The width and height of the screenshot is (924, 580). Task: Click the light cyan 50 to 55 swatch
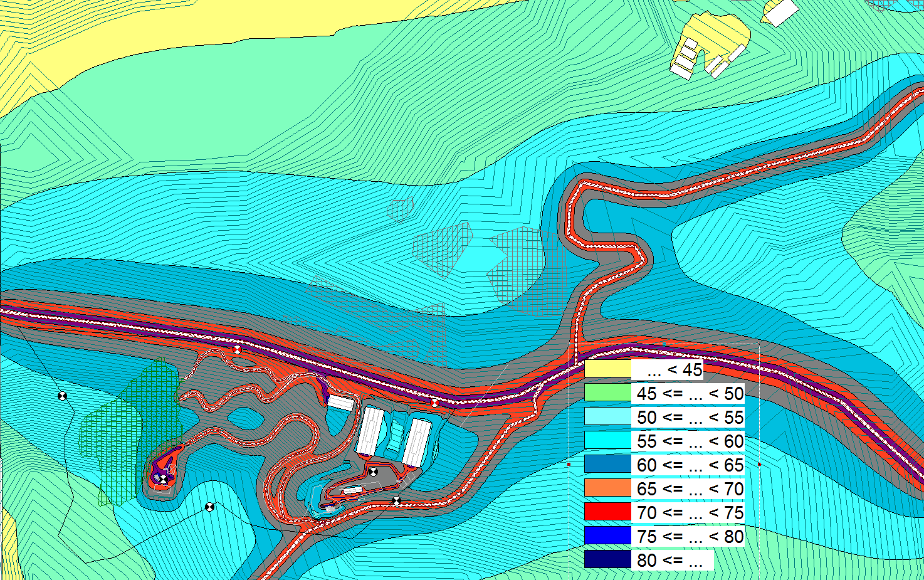(607, 417)
